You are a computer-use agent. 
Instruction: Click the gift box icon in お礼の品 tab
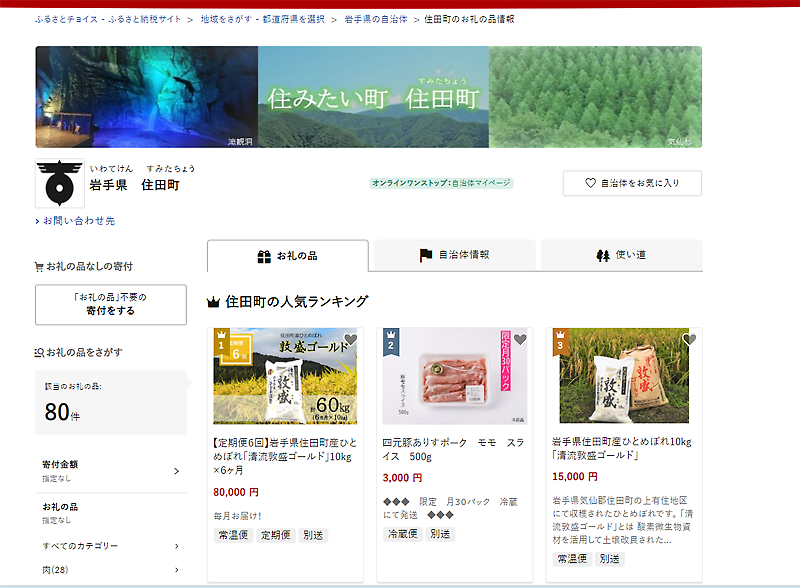[x=264, y=256]
